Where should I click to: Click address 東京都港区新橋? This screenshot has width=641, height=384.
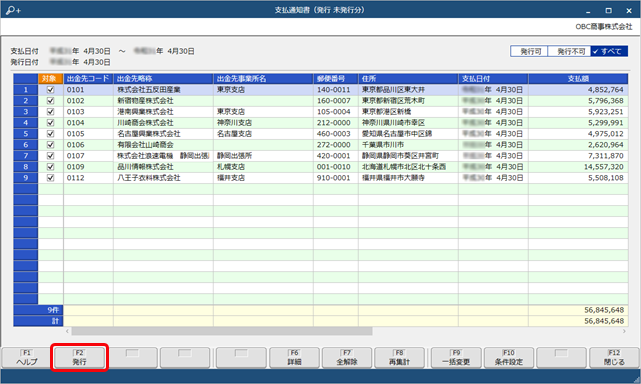(408, 112)
